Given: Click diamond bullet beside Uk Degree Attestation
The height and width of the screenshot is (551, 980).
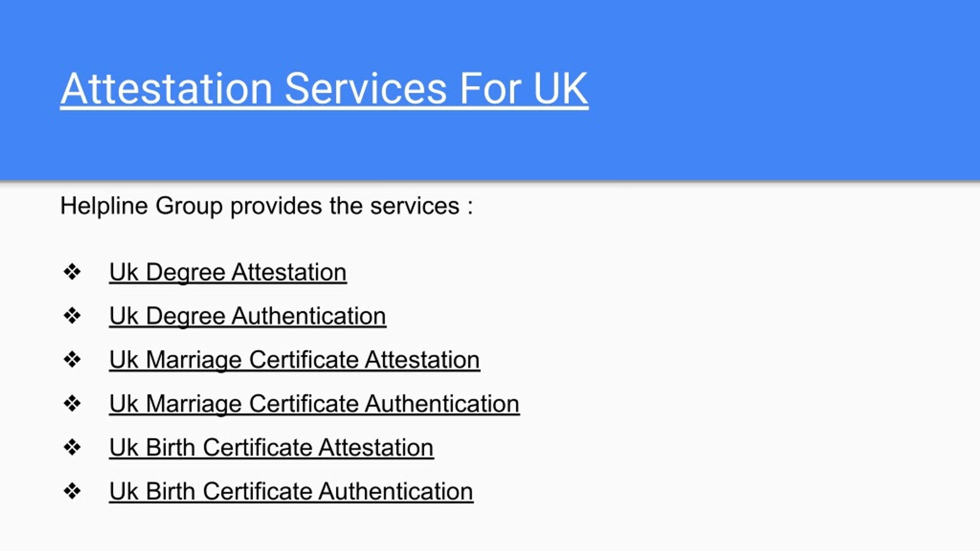Looking at the screenshot, I should [72, 272].
